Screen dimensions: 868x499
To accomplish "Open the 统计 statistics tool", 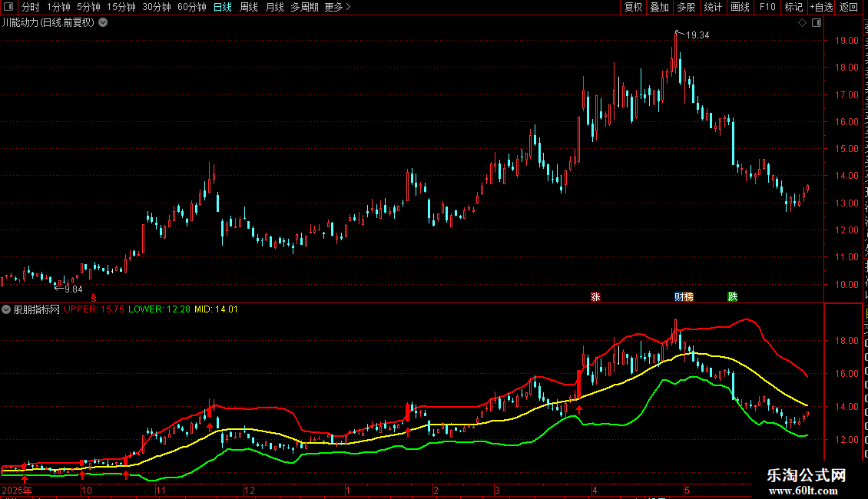I will [712, 7].
